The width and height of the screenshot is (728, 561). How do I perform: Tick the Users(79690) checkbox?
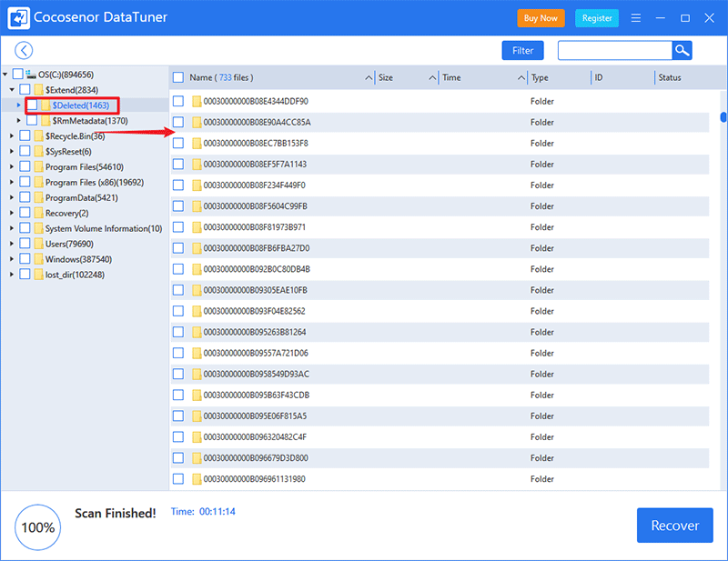pyautogui.click(x=25, y=244)
